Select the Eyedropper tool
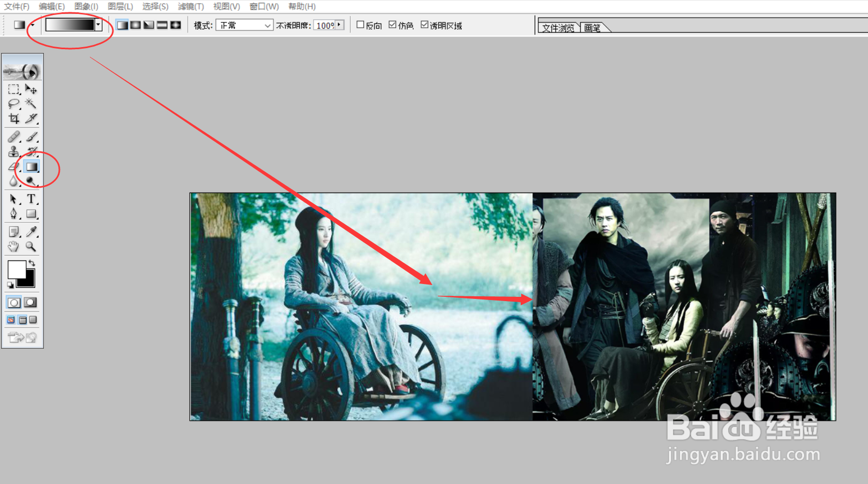The width and height of the screenshot is (868, 484). (31, 232)
